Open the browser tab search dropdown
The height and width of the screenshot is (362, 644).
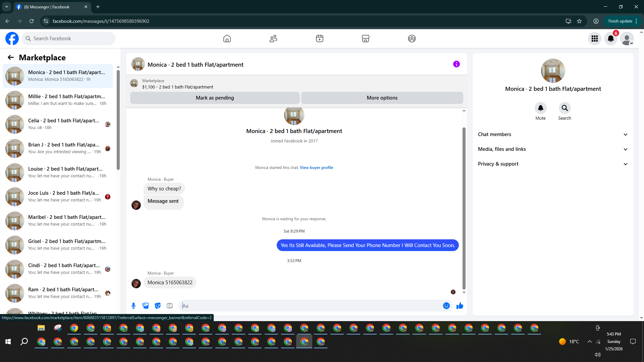(7, 7)
